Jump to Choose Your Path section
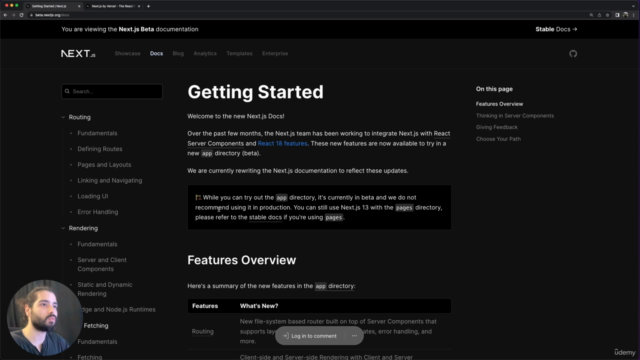 click(498, 139)
